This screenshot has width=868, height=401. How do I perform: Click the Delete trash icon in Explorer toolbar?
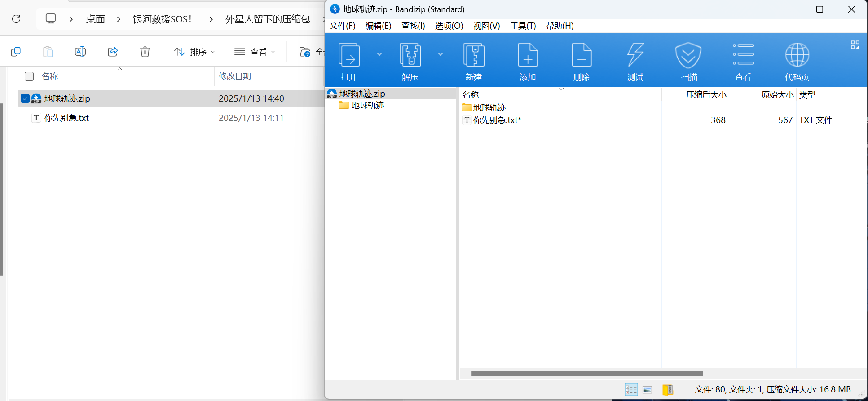click(x=145, y=52)
